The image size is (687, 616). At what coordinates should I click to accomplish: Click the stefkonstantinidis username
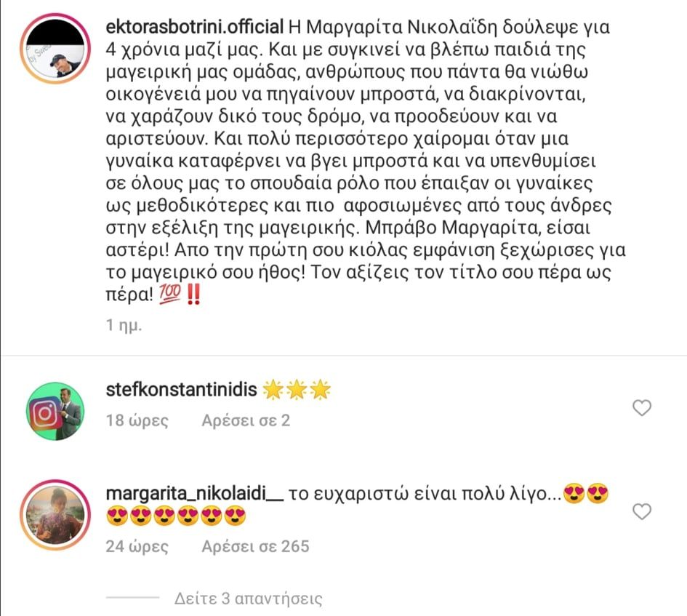click(x=182, y=389)
